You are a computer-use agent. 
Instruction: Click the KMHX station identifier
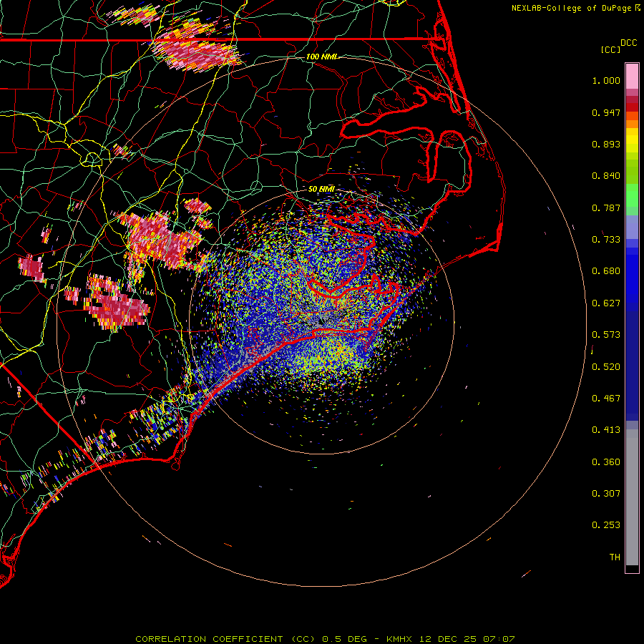tap(399, 639)
